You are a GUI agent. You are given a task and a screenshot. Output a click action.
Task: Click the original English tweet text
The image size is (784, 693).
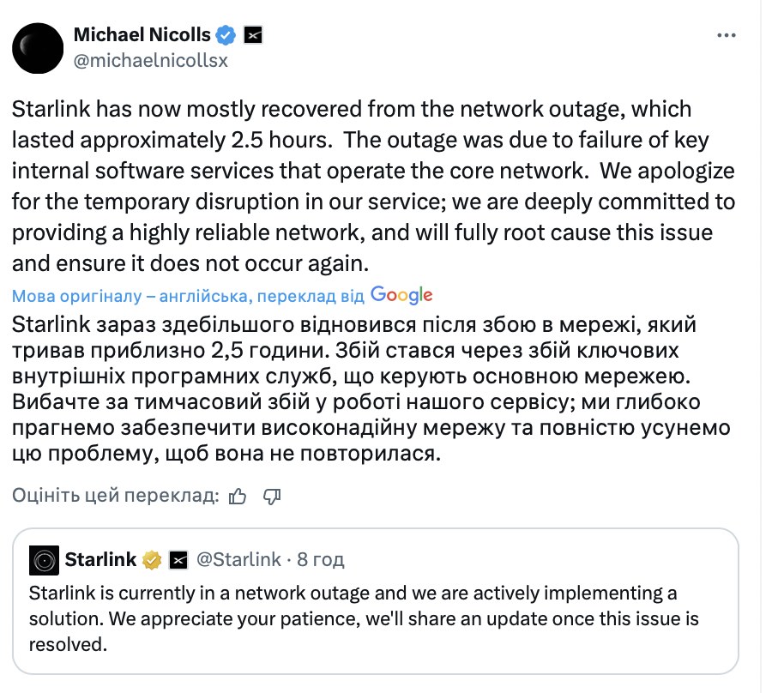373,186
